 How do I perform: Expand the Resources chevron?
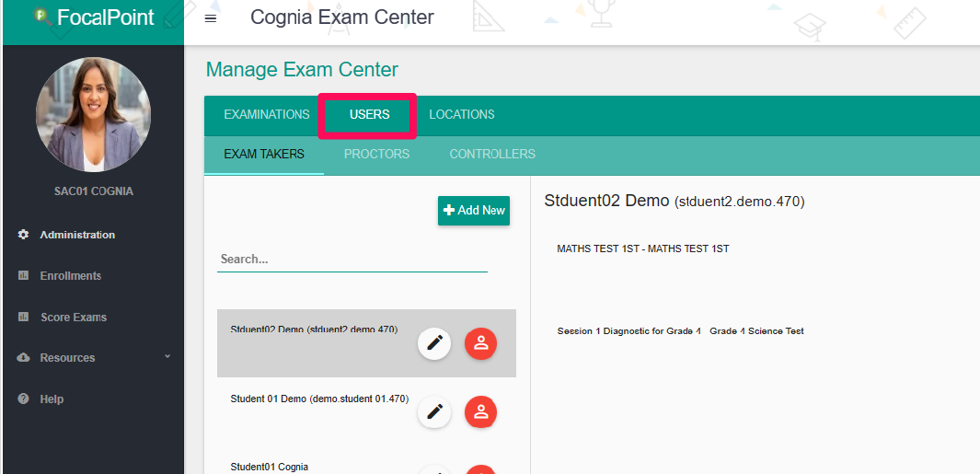(x=167, y=356)
